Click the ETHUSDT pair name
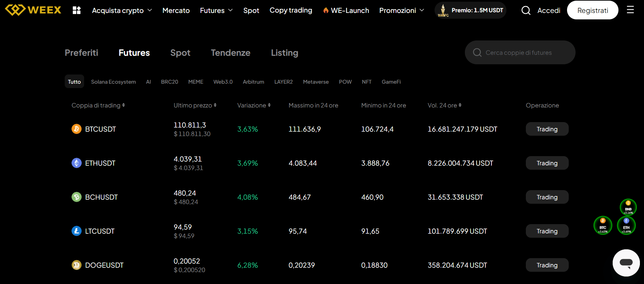The height and width of the screenshot is (284, 644). tap(100, 163)
